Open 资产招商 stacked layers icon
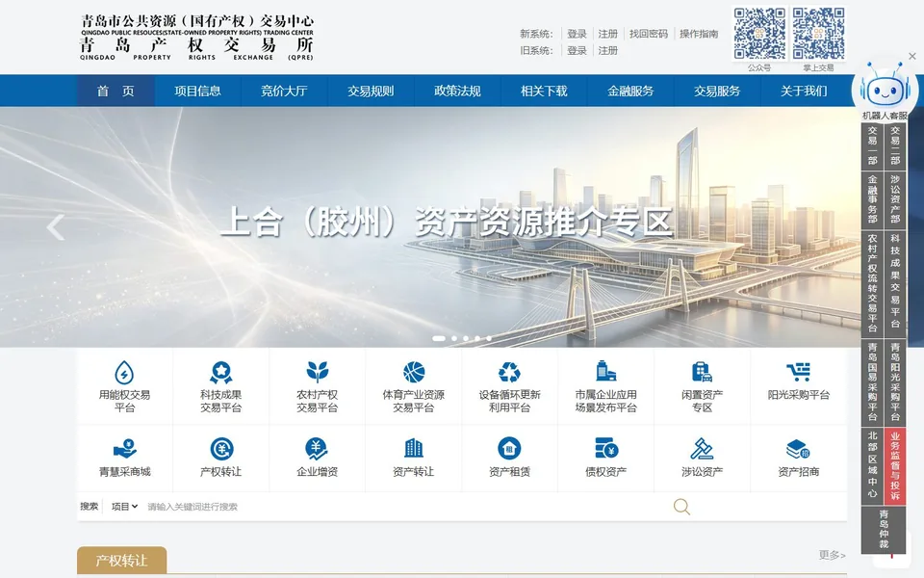 pos(799,449)
